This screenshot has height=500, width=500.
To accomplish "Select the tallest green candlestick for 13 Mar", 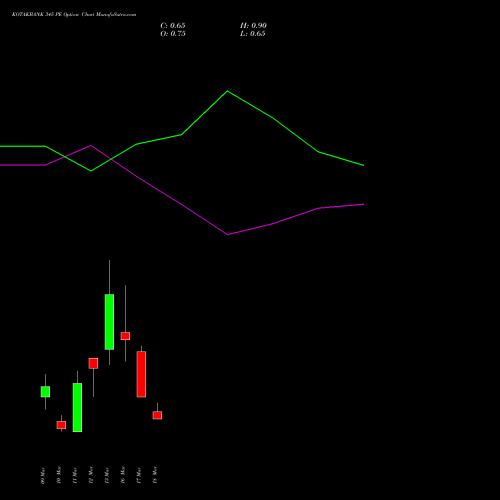I will click(x=109, y=322).
